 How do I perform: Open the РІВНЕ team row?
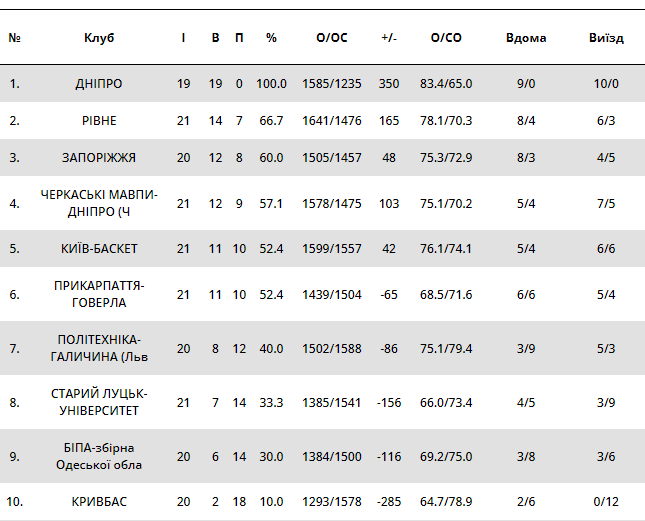pyautogui.click(x=99, y=121)
